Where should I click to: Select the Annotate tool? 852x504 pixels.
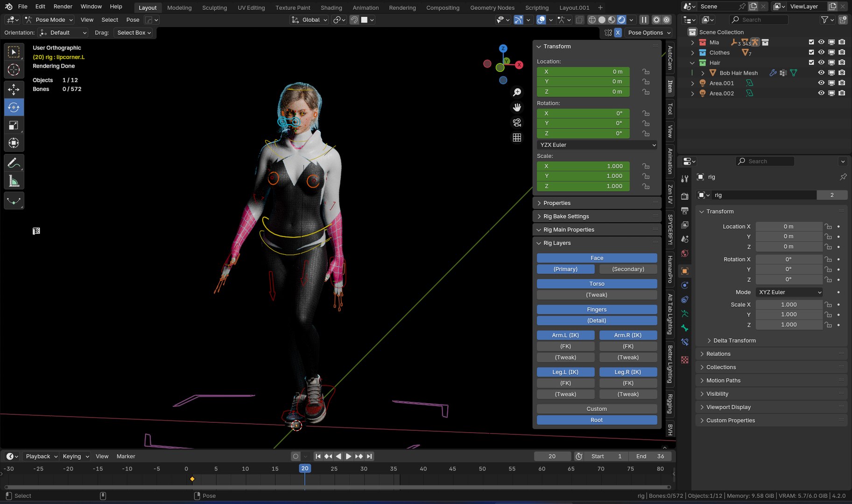[14, 163]
